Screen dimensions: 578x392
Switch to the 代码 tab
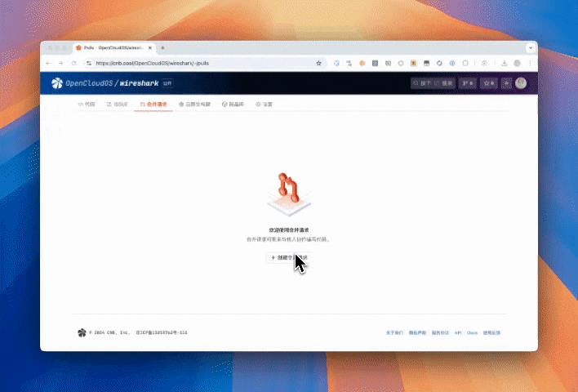click(x=87, y=105)
